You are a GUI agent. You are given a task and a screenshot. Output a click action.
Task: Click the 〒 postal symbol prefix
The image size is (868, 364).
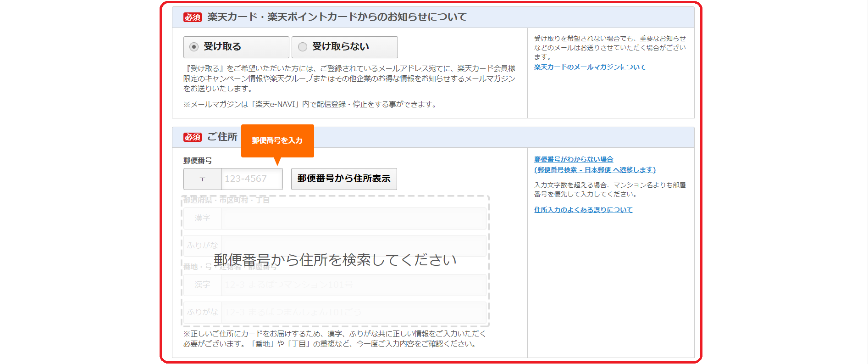coord(202,179)
